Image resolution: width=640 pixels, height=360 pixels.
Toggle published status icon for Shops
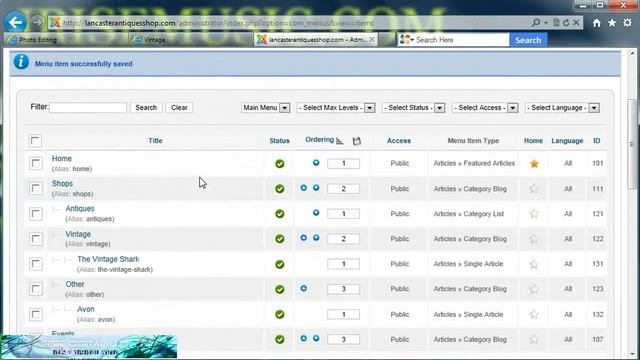point(280,189)
